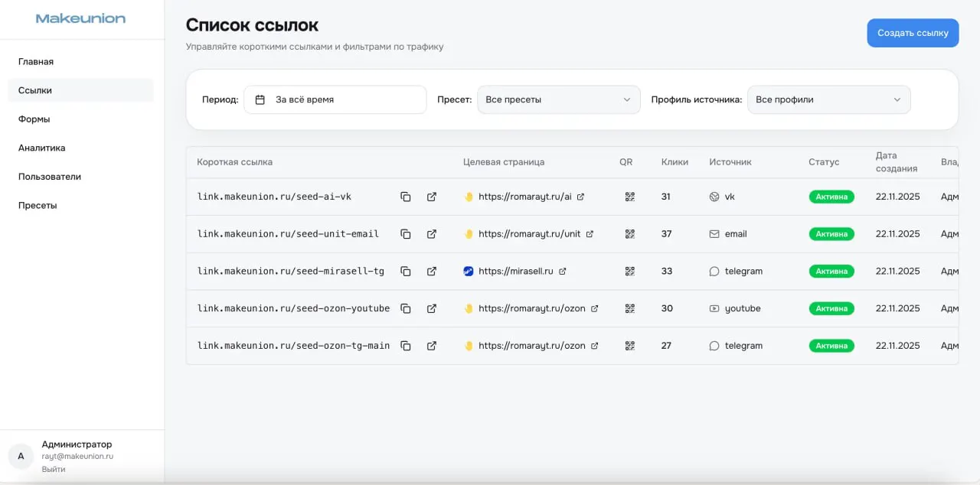Click the 'Создать ссылку' button
The width and height of the screenshot is (980, 485).
[913, 33]
